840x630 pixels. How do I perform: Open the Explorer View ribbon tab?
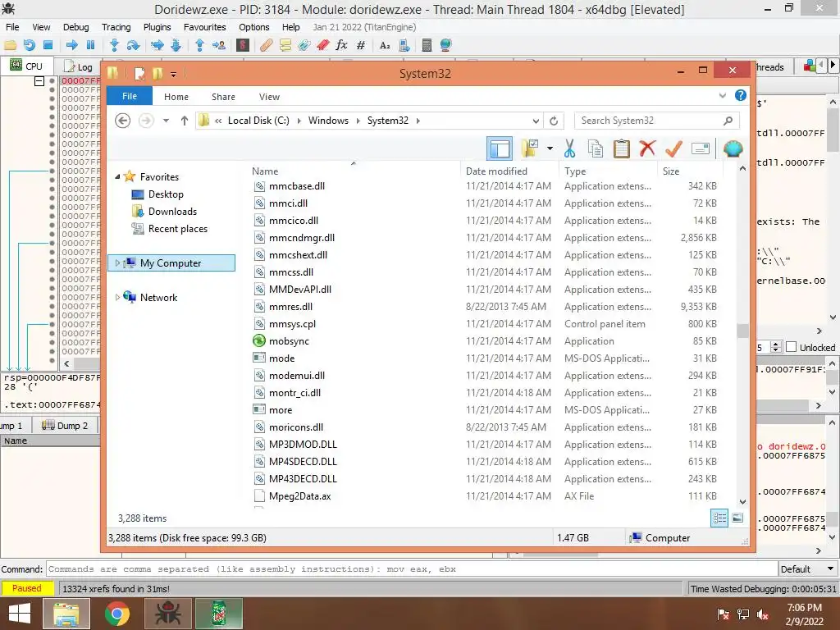click(x=269, y=97)
